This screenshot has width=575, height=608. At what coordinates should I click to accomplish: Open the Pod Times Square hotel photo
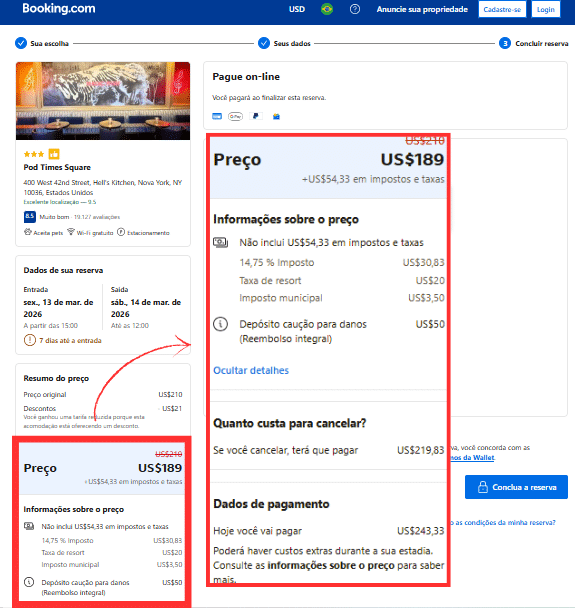click(103, 101)
